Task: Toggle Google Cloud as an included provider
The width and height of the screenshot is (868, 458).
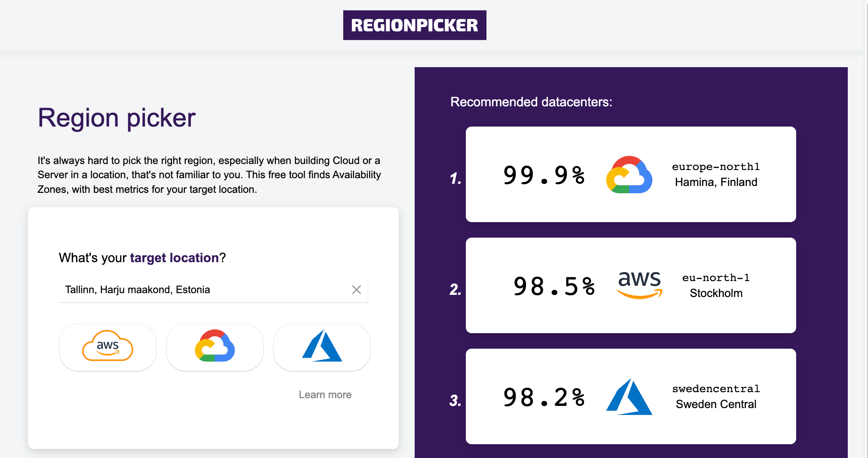Action: point(214,347)
